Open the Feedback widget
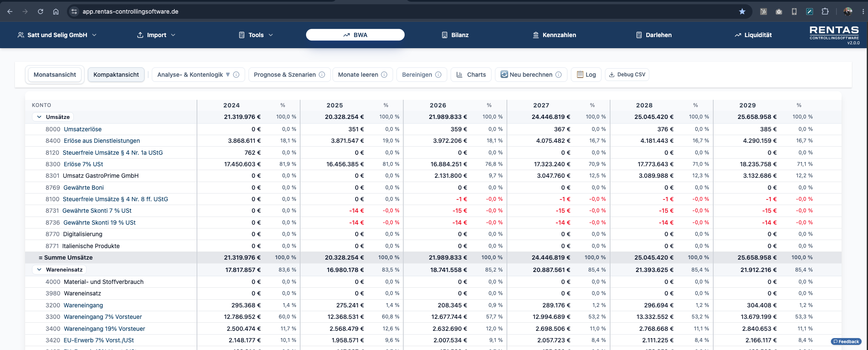The image size is (868, 350). 846,341
